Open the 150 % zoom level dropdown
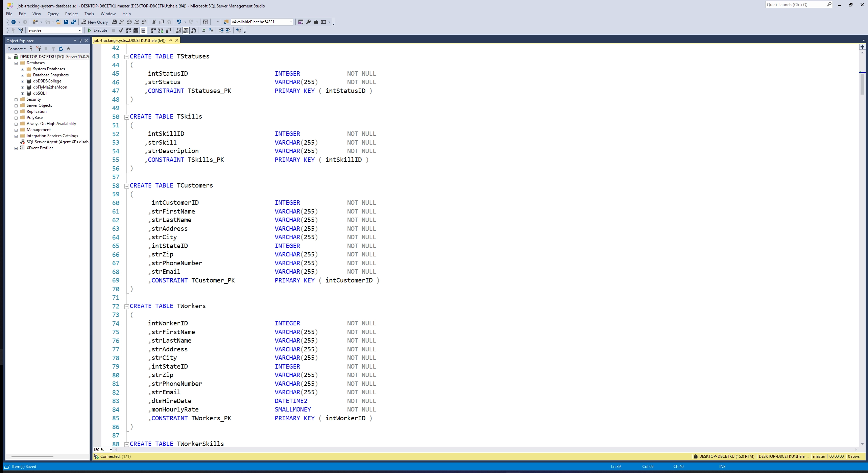Viewport: 868px width, 473px height. [x=111, y=450]
